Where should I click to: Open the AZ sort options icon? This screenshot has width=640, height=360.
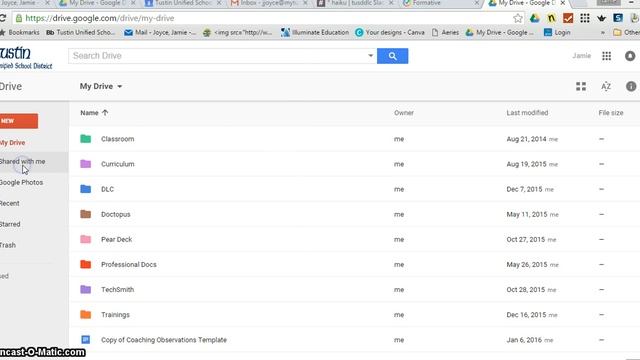606,87
